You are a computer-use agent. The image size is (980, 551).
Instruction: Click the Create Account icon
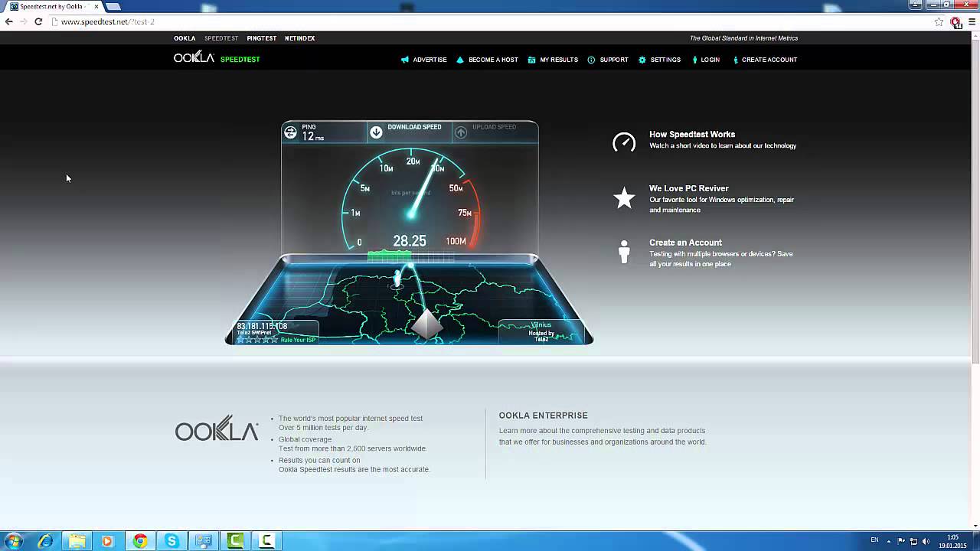[736, 60]
